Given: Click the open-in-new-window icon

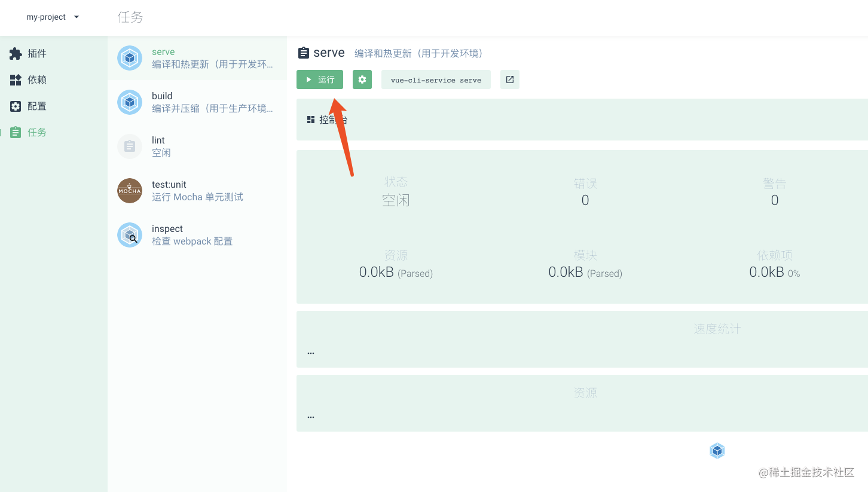Looking at the screenshot, I should 510,80.
